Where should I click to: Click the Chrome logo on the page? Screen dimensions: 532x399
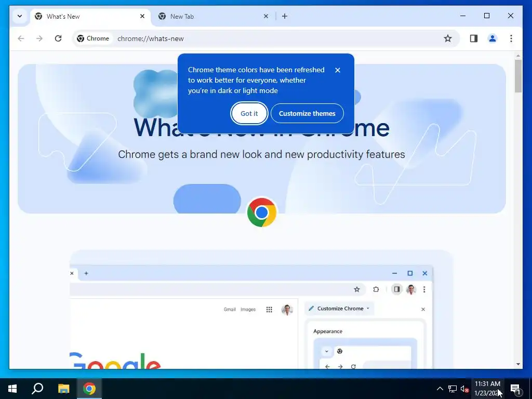tap(262, 212)
